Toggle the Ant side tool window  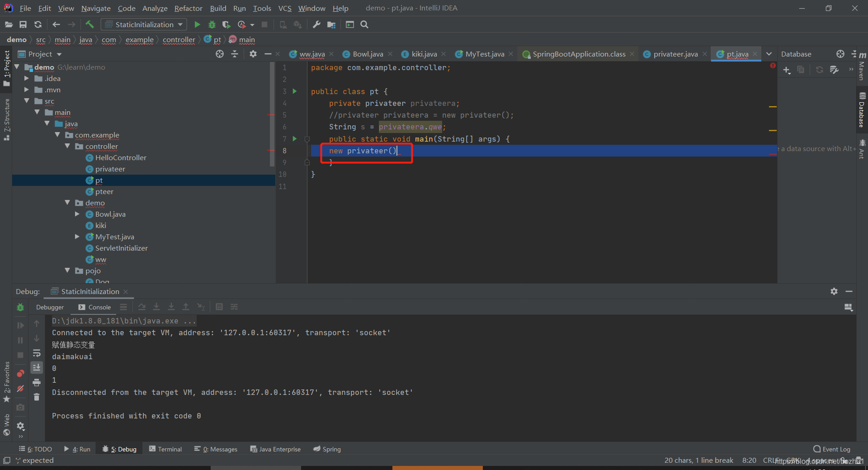tap(862, 149)
